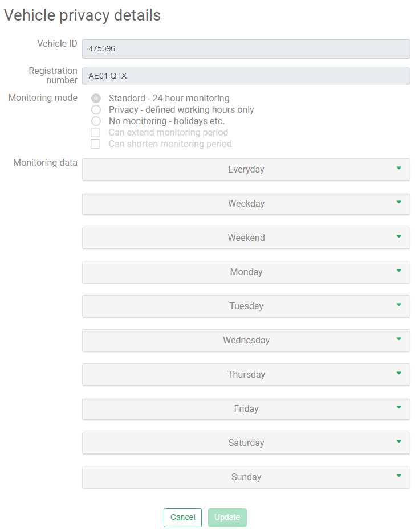Expand the Sunday monitoring section
The width and height of the screenshot is (419, 532).
pos(246,477)
